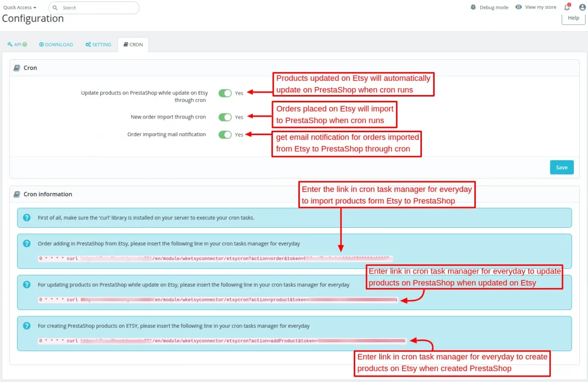Switch to the DOWNLOAD tab
The width and height of the screenshot is (588, 382).
(x=56, y=45)
